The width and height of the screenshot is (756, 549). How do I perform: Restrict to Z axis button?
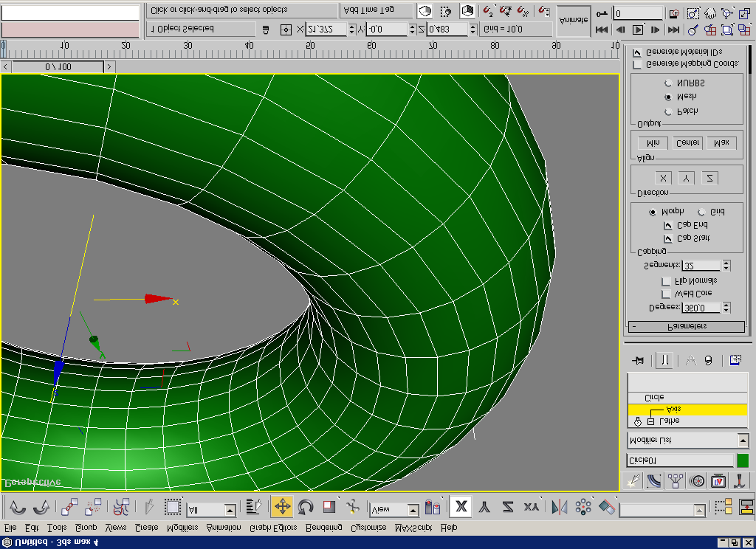[508, 507]
